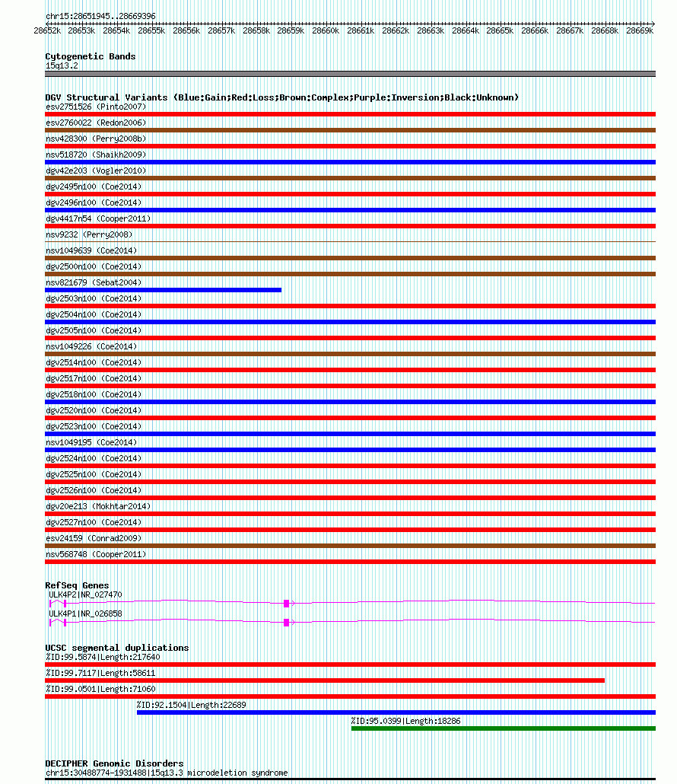This screenshot has height=784, width=677.
Task: Click the magenta exon block of ULK4P2
Action: [x=286, y=604]
